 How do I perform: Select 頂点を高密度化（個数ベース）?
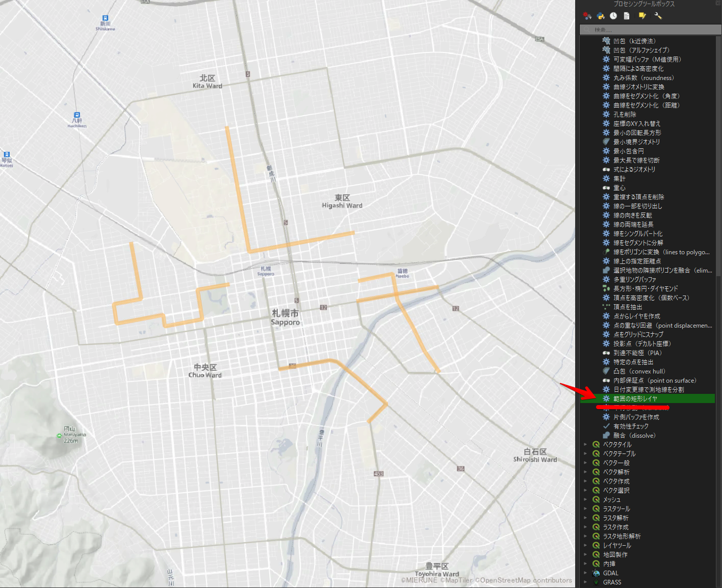pyautogui.click(x=651, y=298)
